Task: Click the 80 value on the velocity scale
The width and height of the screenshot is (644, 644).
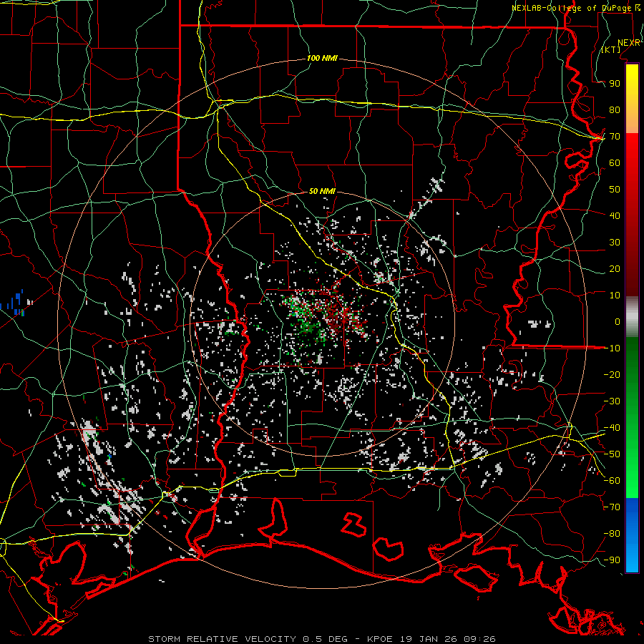Action: [615, 110]
